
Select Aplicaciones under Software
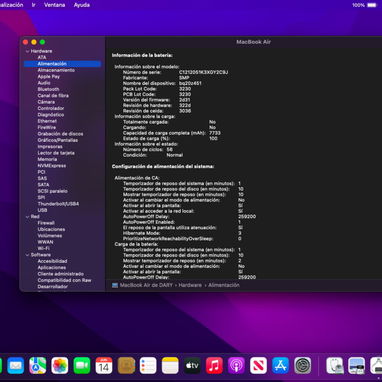[x=52, y=268]
